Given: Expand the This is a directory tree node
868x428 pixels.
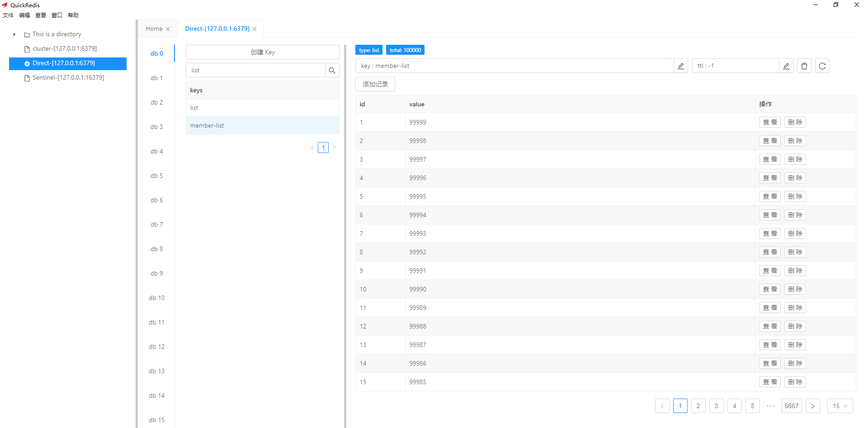Looking at the screenshot, I should pyautogui.click(x=14, y=34).
